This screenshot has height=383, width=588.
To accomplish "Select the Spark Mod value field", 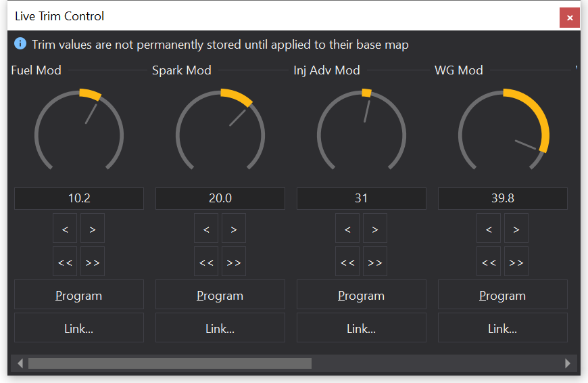I will pyautogui.click(x=220, y=198).
